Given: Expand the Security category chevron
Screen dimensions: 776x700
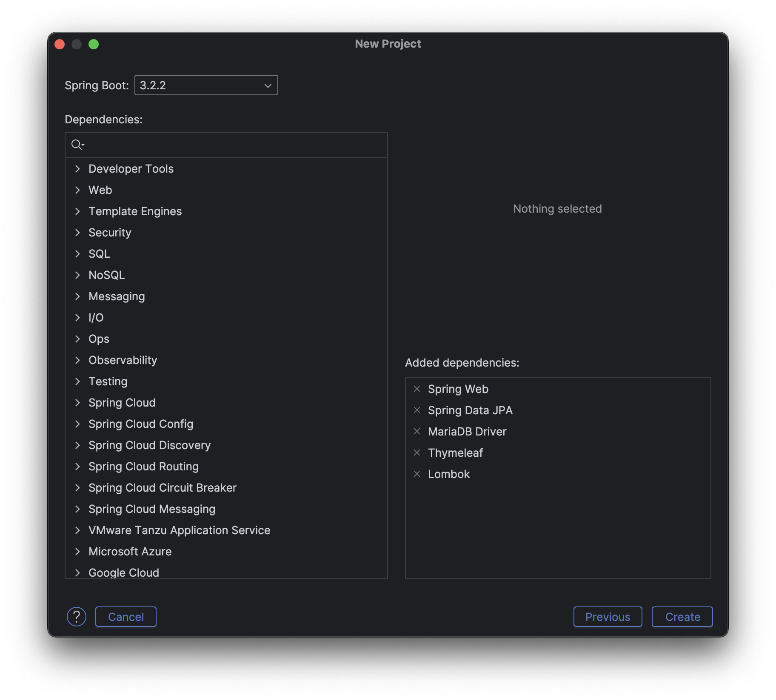Looking at the screenshot, I should pos(77,233).
